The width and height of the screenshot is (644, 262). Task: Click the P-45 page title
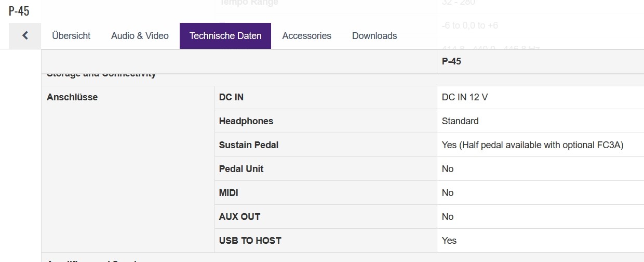pyautogui.click(x=19, y=11)
